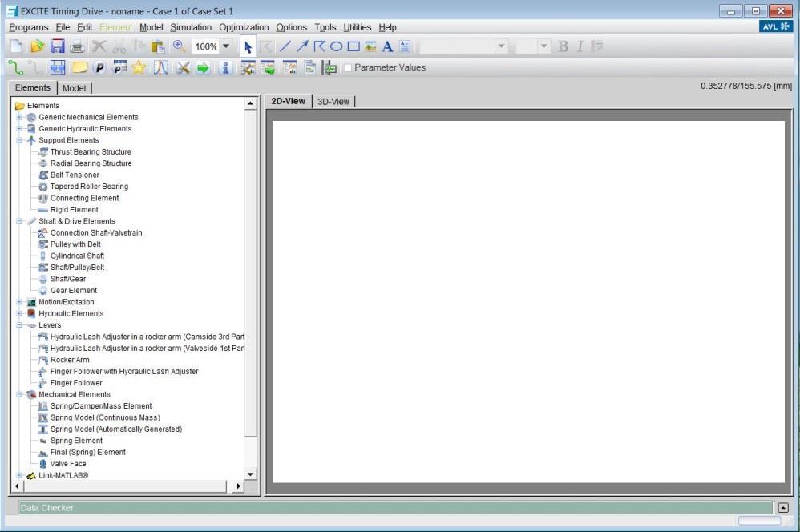Click the tree scroll-right arrow
This screenshot has width=800, height=532.
click(238, 486)
